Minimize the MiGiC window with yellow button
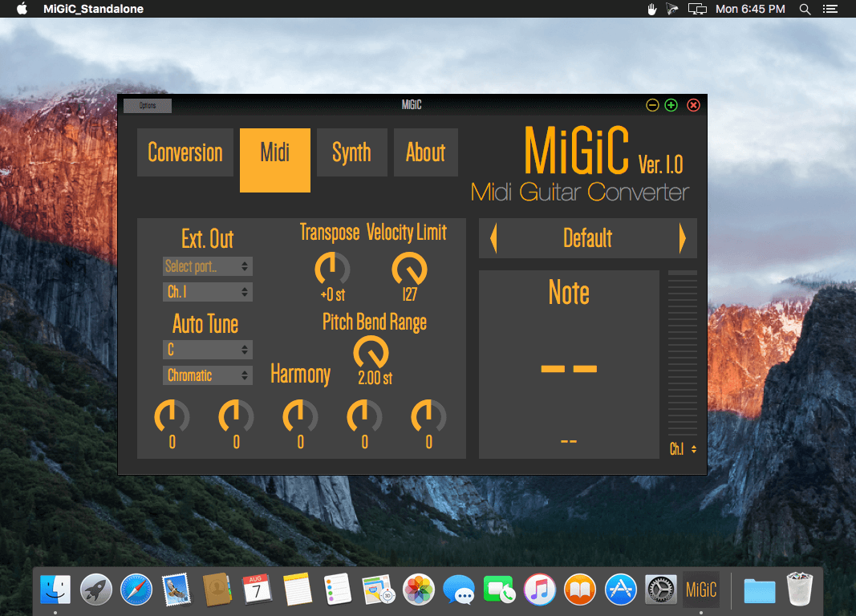Screen dimensions: 856x616 click(x=652, y=105)
